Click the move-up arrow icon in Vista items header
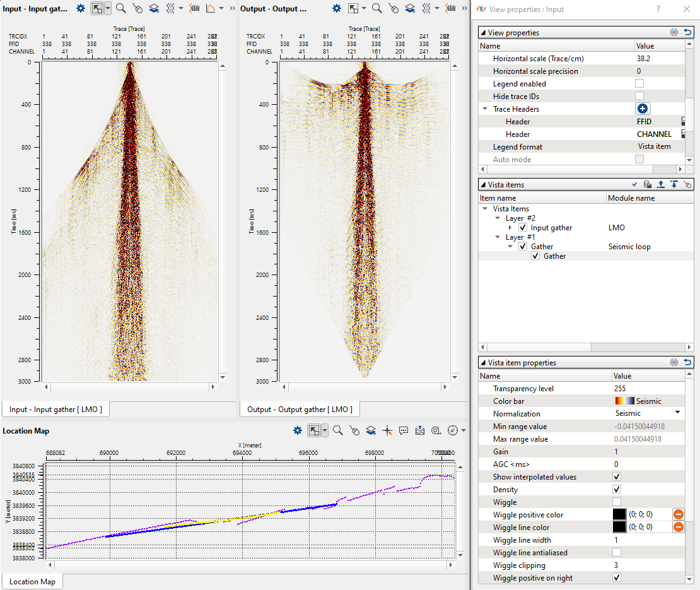This screenshot has height=590, width=700. (x=661, y=184)
